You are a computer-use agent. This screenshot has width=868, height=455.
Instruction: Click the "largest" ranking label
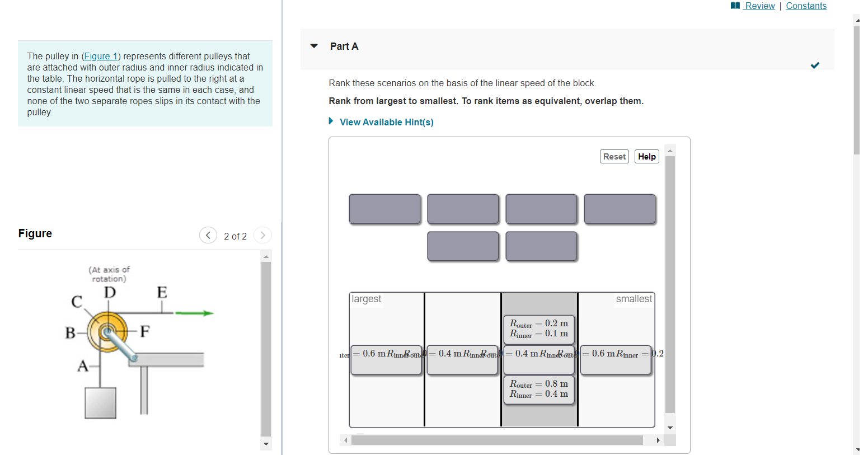coord(367,299)
